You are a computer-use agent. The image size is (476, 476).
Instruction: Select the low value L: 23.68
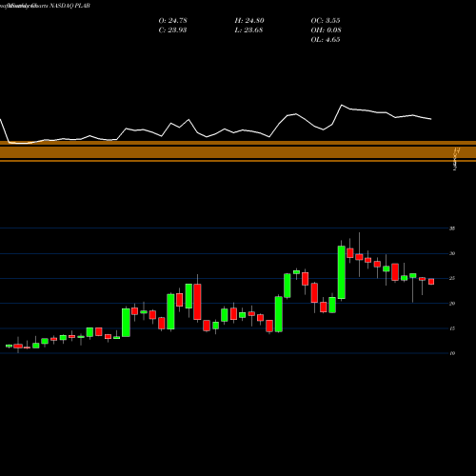[x=249, y=30]
